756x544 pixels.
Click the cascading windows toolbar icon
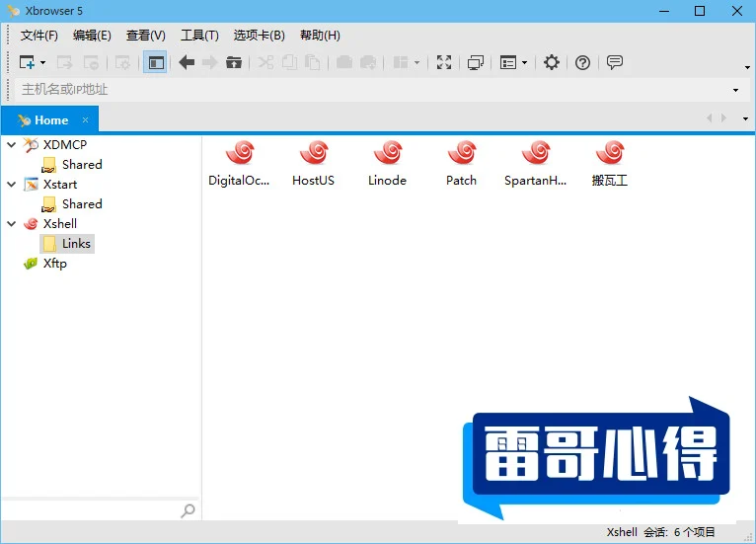(x=476, y=63)
